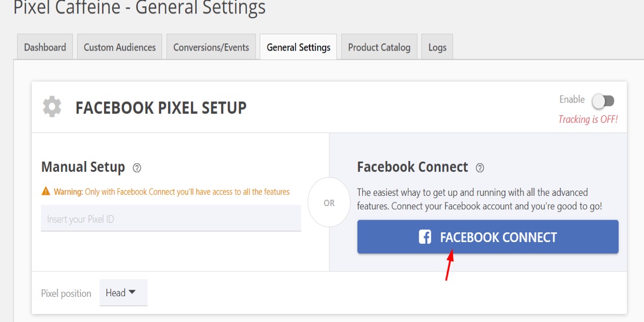Click the Facebook logo on the connect button

pyautogui.click(x=425, y=237)
